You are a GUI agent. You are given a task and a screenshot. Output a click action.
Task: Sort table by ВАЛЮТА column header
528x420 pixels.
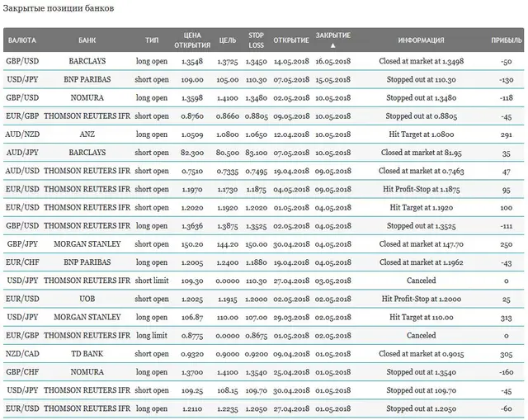tap(22, 40)
